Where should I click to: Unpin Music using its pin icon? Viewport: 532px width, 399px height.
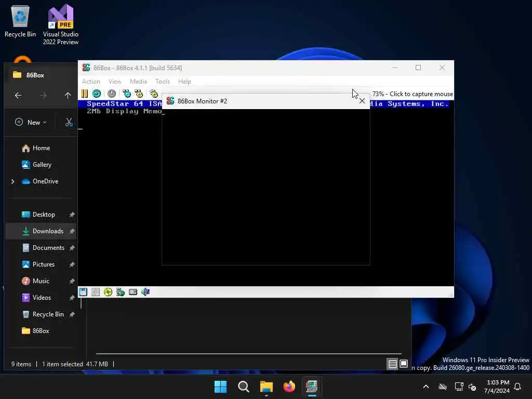click(x=72, y=281)
